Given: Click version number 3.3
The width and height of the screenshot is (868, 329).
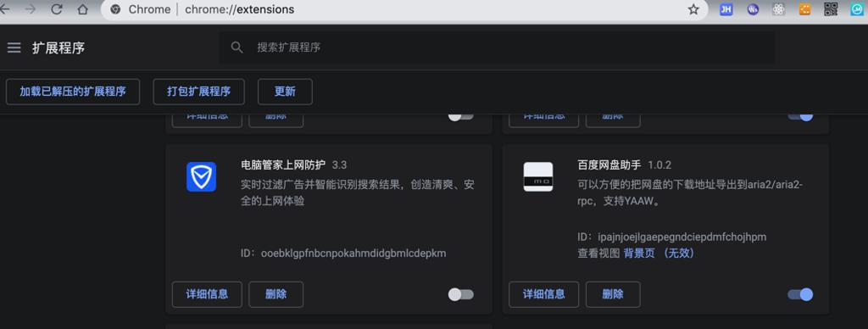Looking at the screenshot, I should [339, 165].
